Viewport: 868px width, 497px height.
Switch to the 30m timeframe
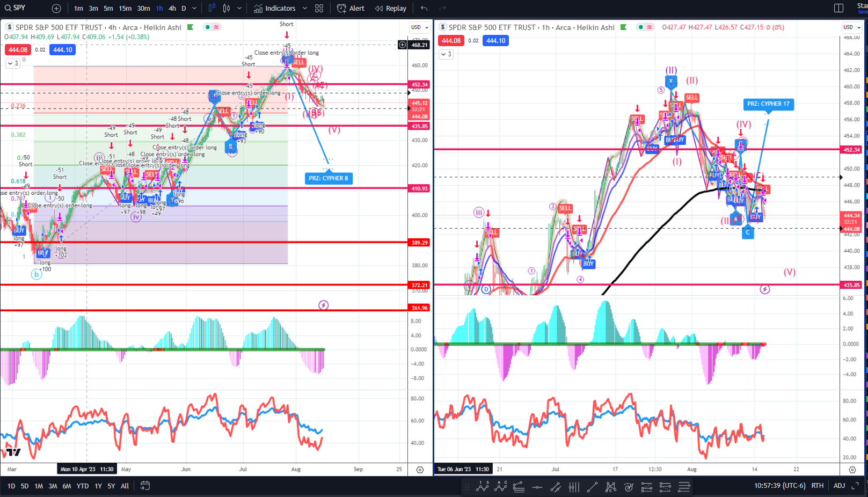143,9
